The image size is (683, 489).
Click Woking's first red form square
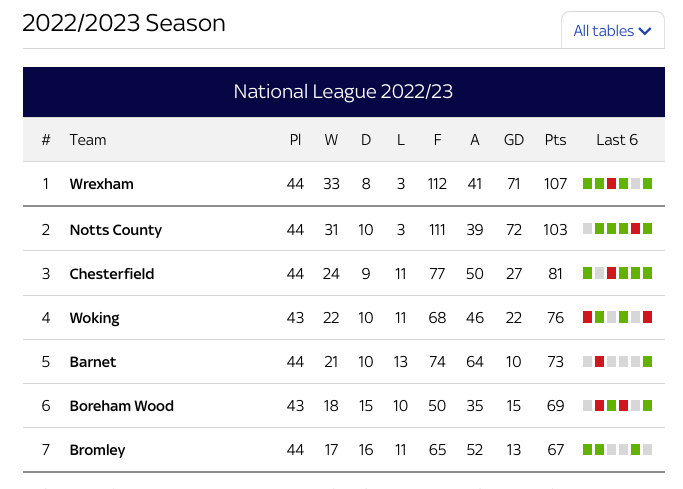pyautogui.click(x=588, y=317)
